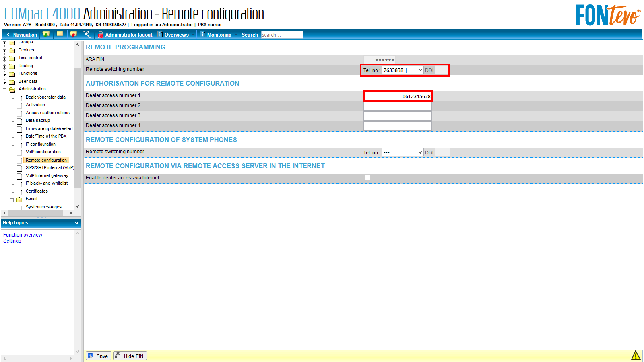Click Dealer access number 1 field
This screenshot has width=644, height=362.
coord(398,96)
